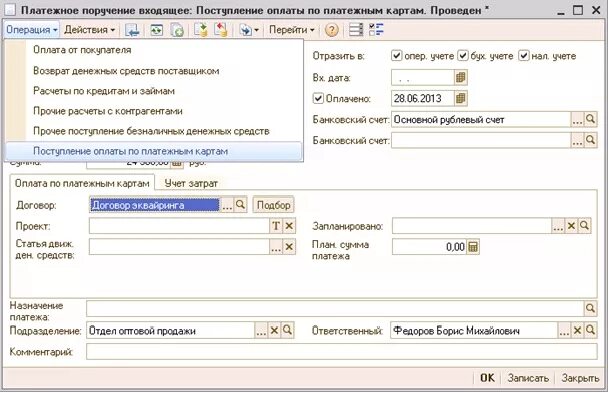Viewport: 608px width, 393px height.
Task: Select Расчеты по кредитам и займам
Action: (x=154, y=91)
